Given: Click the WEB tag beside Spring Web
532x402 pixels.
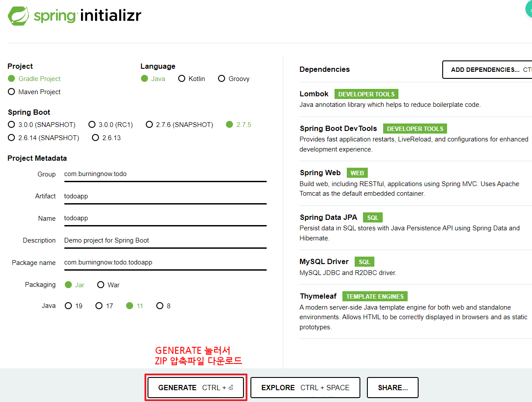Looking at the screenshot, I should click(x=357, y=173).
